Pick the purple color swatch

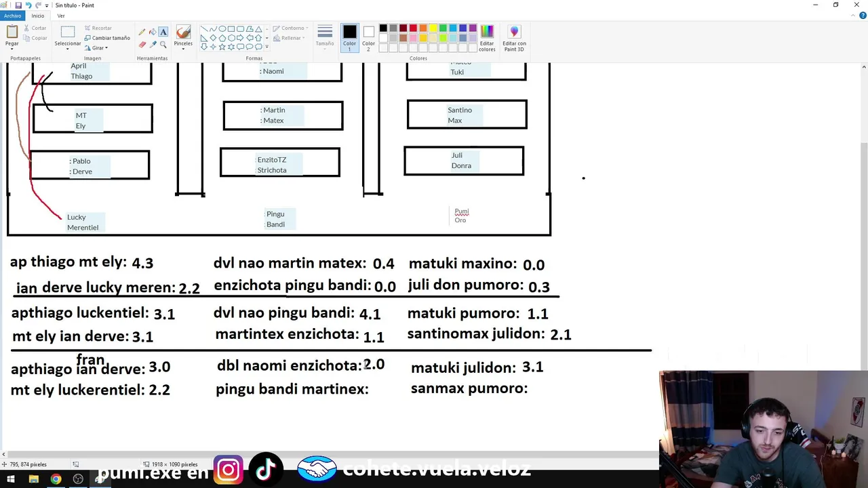click(x=473, y=28)
